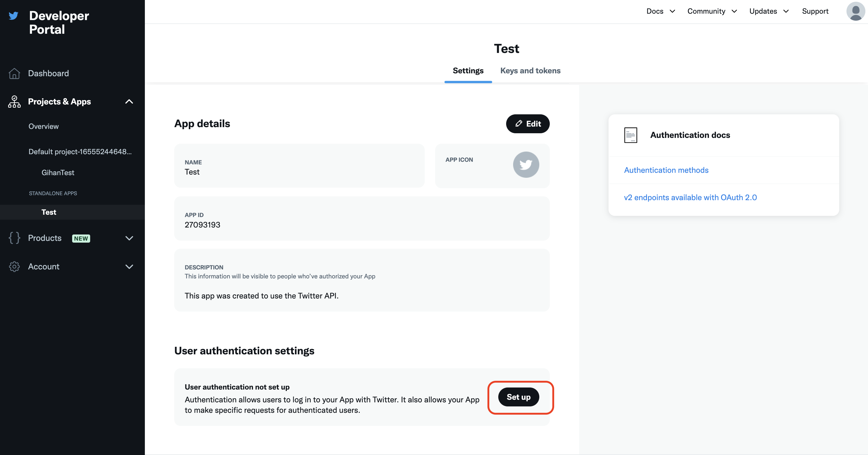
Task: Click the app description text
Action: tap(262, 296)
